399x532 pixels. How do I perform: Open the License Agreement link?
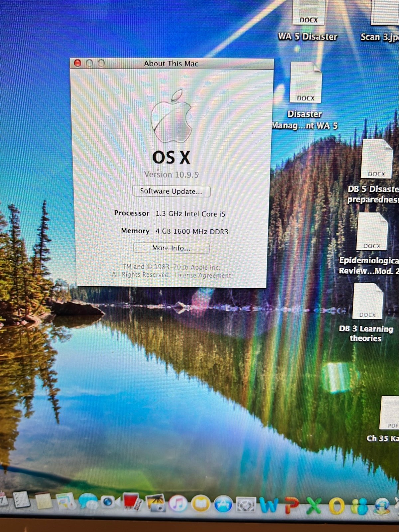tap(202, 275)
